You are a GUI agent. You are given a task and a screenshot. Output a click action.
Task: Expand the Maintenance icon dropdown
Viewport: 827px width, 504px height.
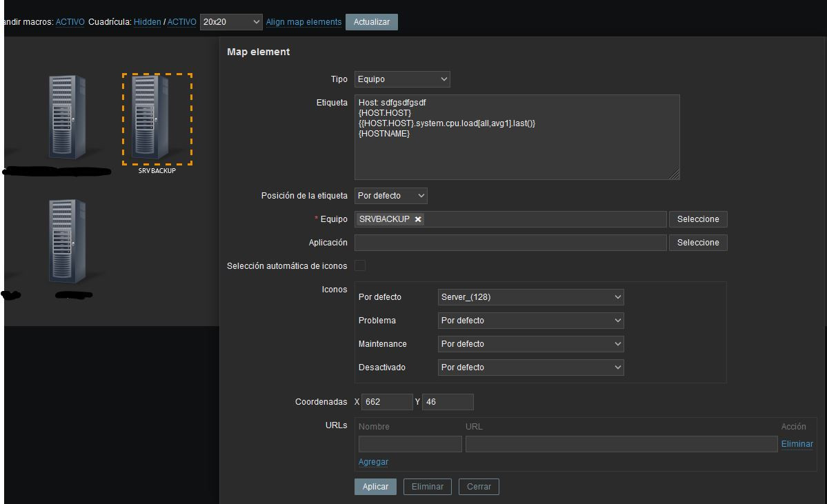pyautogui.click(x=530, y=344)
